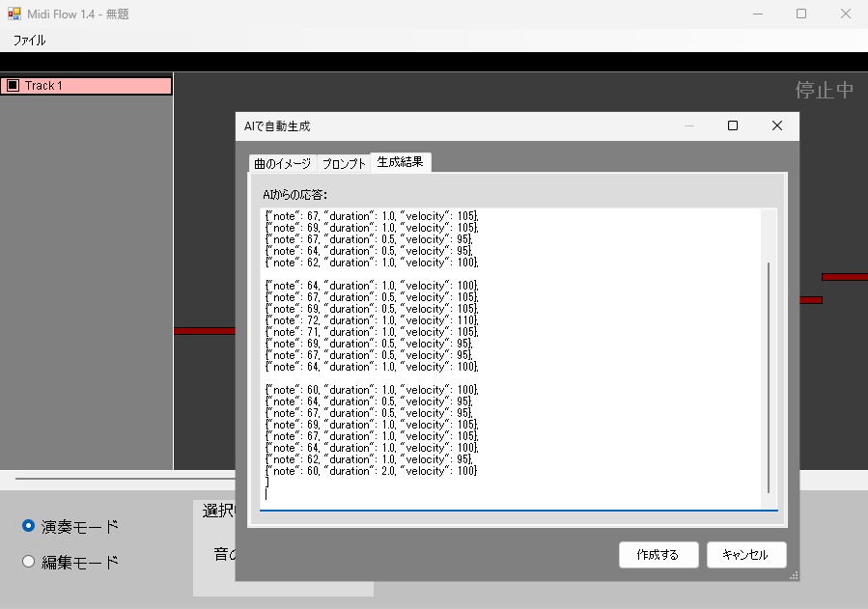Minimize the AIで自動生成 dialog
Screen dimensions: 868x609
[x=689, y=125]
